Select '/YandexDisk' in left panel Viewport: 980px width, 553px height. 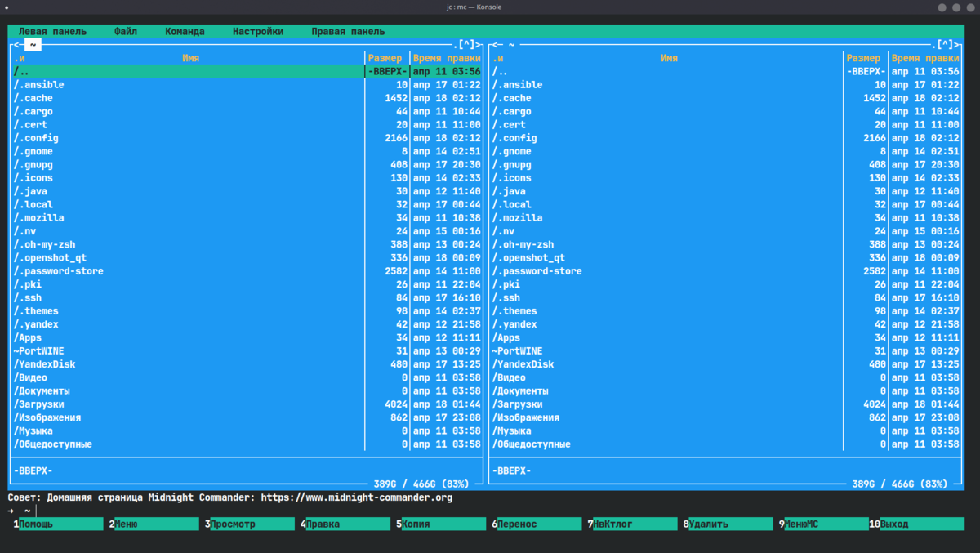pos(247,364)
